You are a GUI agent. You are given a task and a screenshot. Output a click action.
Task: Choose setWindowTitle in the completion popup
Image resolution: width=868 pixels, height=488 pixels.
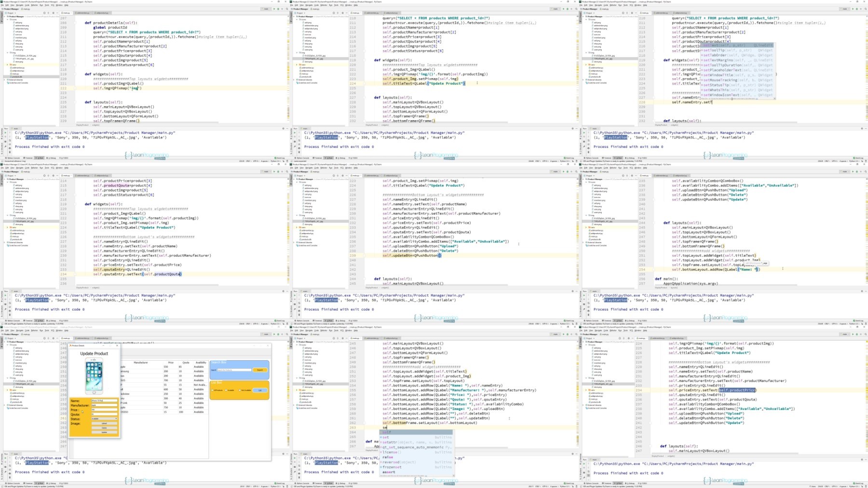737,75
